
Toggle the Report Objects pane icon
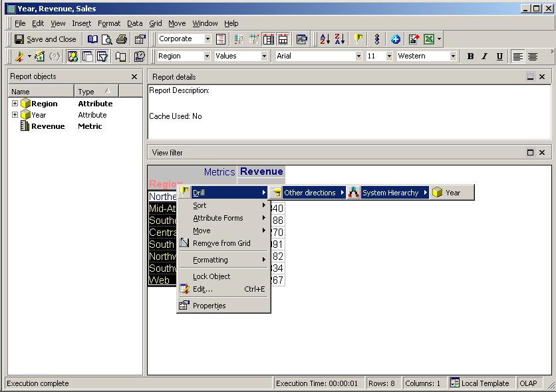coord(71,56)
